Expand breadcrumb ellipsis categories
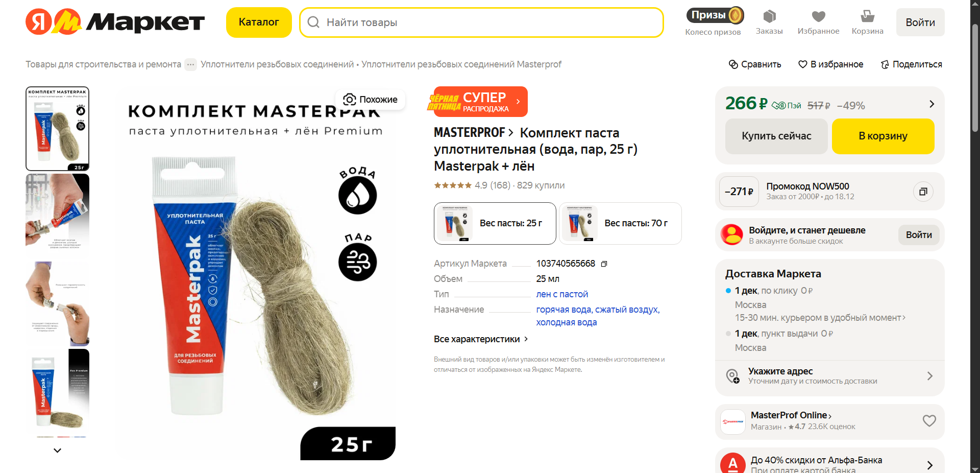 tap(190, 64)
